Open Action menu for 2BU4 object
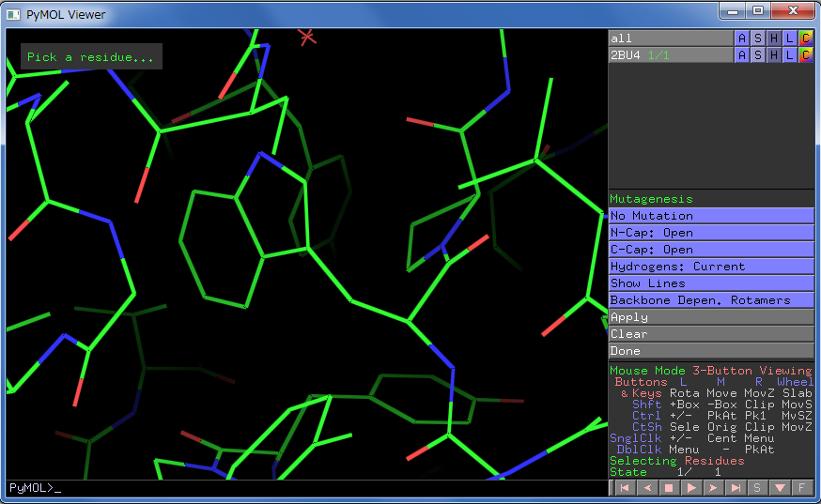This screenshot has width=821, height=504. [x=742, y=55]
